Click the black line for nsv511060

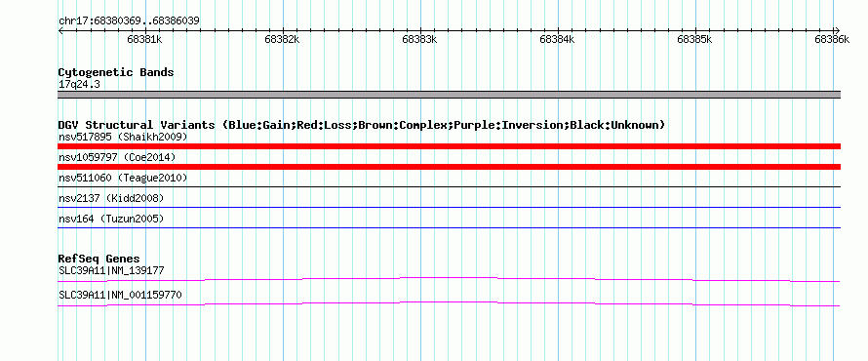449,186
